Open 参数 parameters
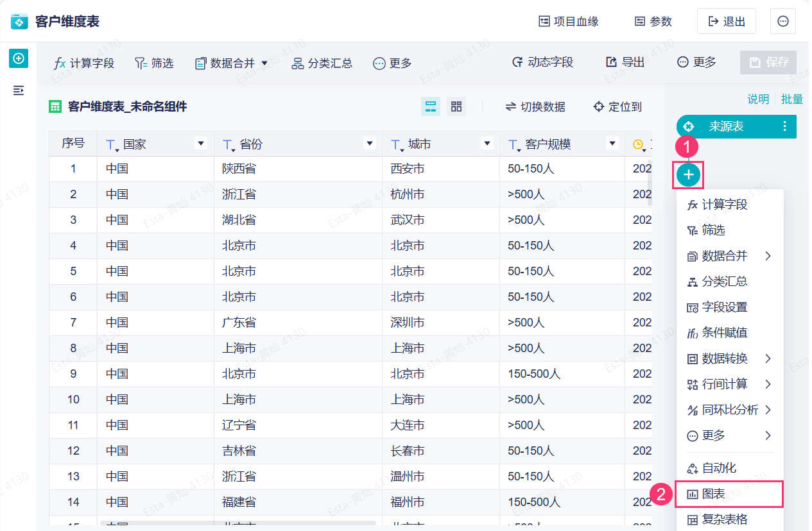This screenshot has width=812, height=531. (653, 21)
